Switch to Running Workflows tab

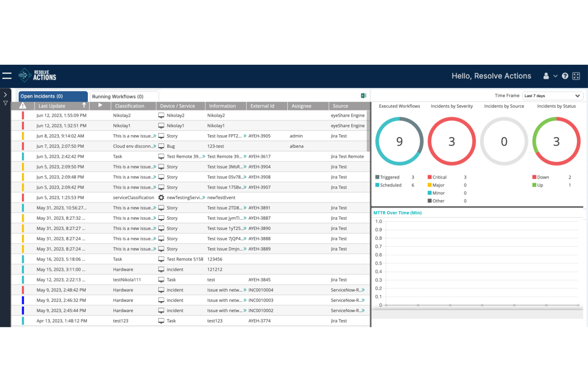(124, 97)
